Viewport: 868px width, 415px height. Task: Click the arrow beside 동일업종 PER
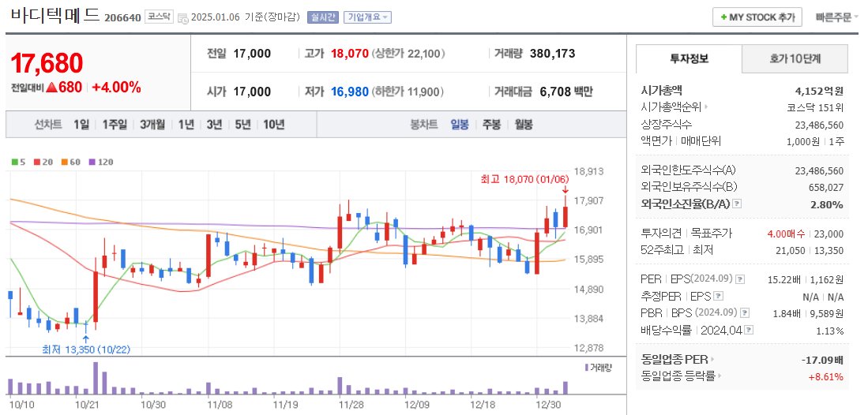pyautogui.click(x=712, y=360)
